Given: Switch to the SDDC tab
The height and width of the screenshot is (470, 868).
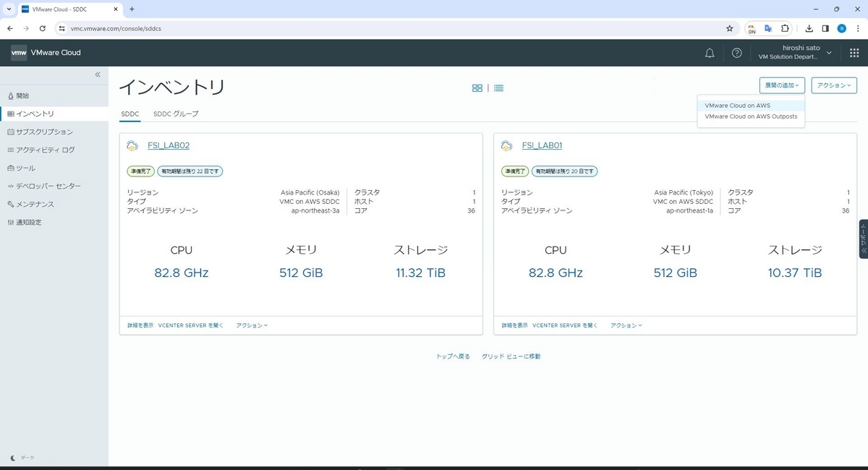Looking at the screenshot, I should click(130, 114).
